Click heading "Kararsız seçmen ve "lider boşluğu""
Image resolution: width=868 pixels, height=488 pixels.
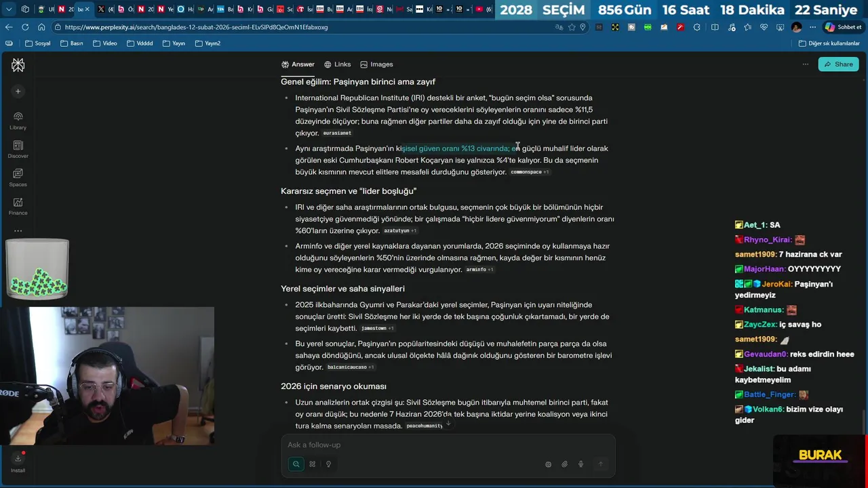(x=349, y=191)
